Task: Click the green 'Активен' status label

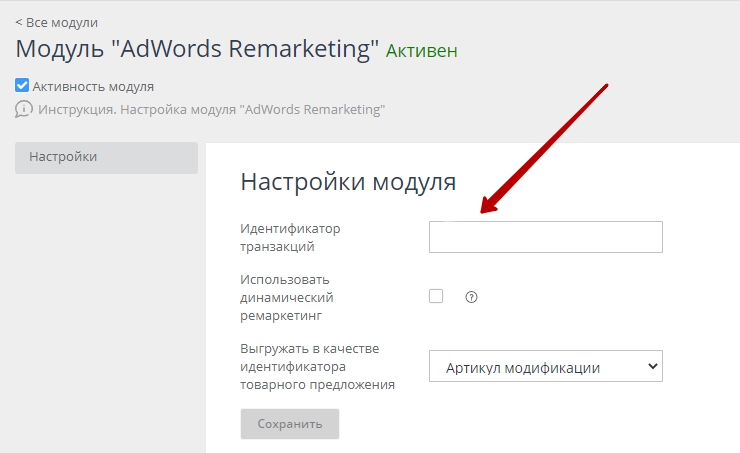Action: [422, 50]
